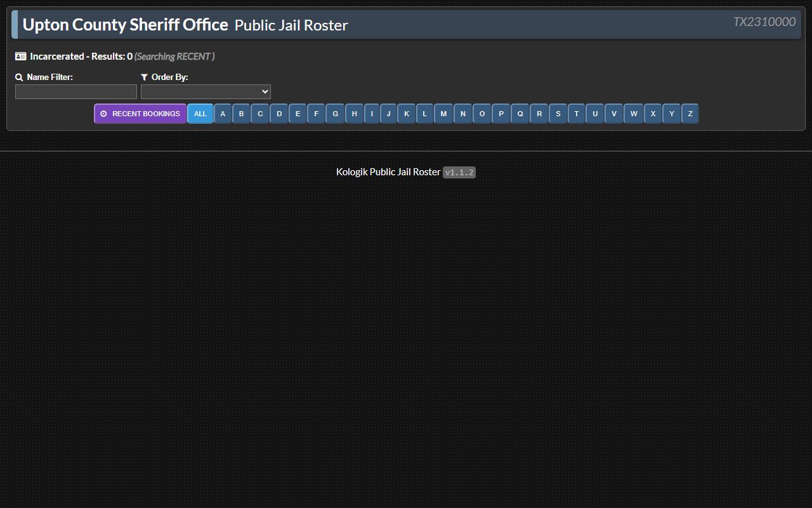Filter roster by letter Y
Viewport: 812px width, 508px height.
point(672,114)
